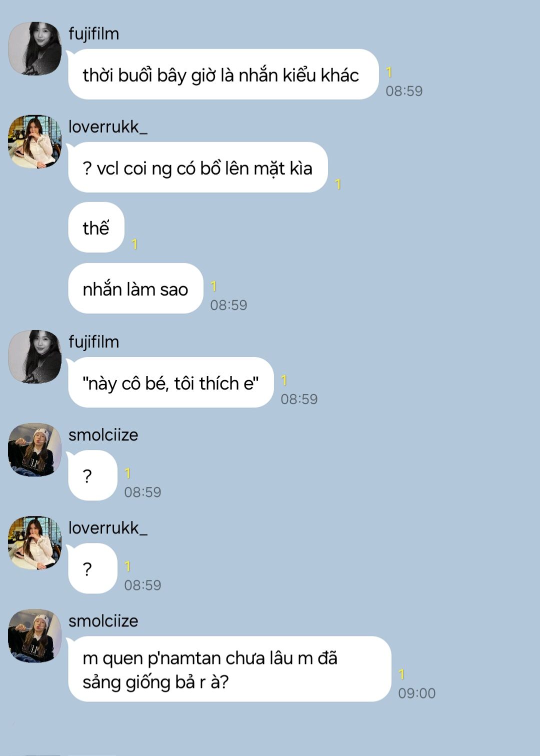The height and width of the screenshot is (756, 540).
Task: Tap smolciize's '?' message bubble
Action: [92, 476]
